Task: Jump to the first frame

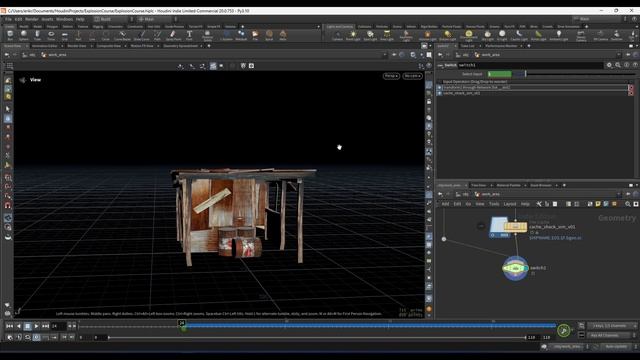Action: pos(9,326)
